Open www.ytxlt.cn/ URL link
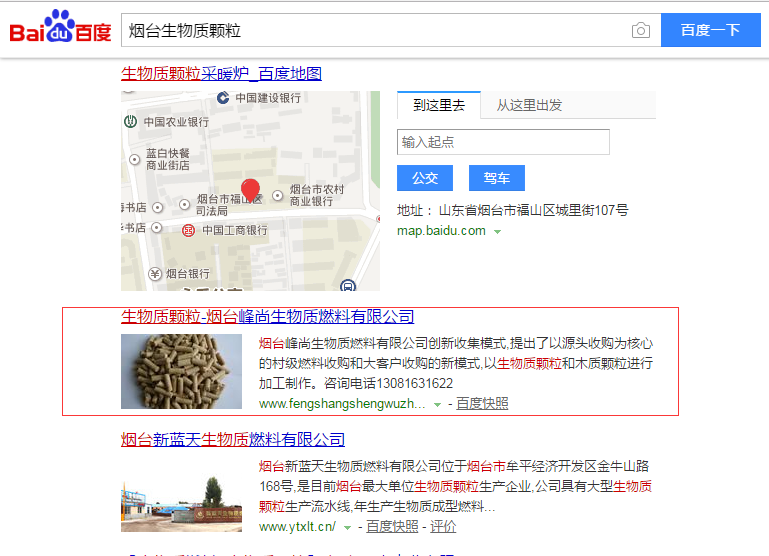 [297, 527]
